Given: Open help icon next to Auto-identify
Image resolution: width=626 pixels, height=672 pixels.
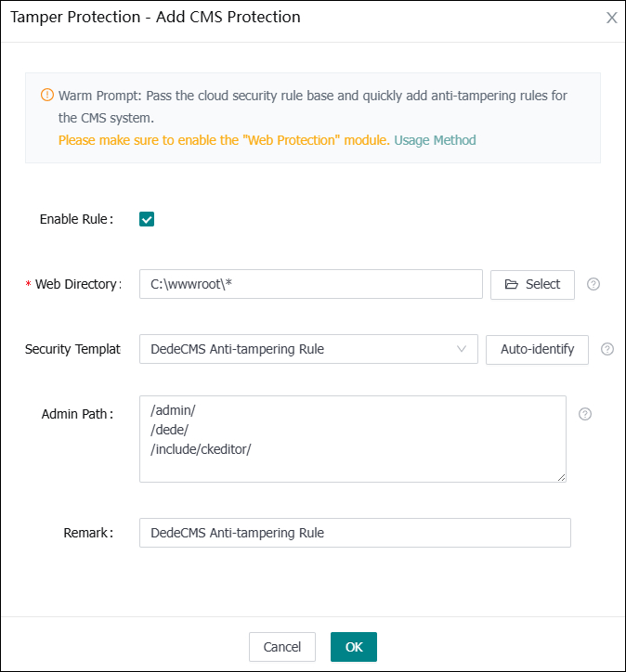Looking at the screenshot, I should click(x=607, y=349).
